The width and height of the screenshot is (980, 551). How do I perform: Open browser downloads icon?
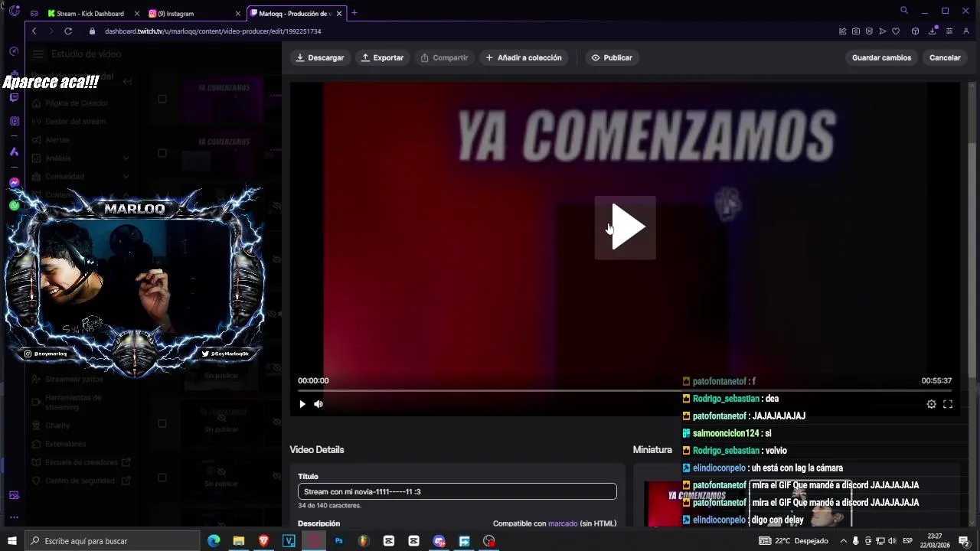933,31
